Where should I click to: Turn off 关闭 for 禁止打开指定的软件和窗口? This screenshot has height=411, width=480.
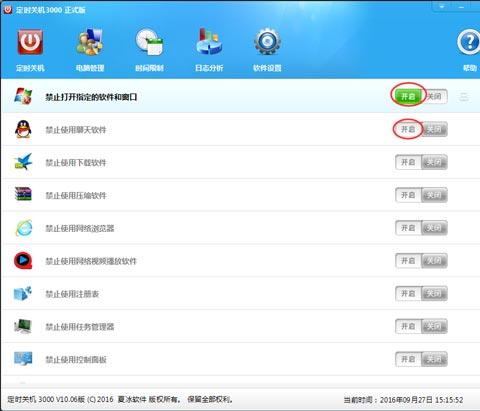[x=435, y=97]
